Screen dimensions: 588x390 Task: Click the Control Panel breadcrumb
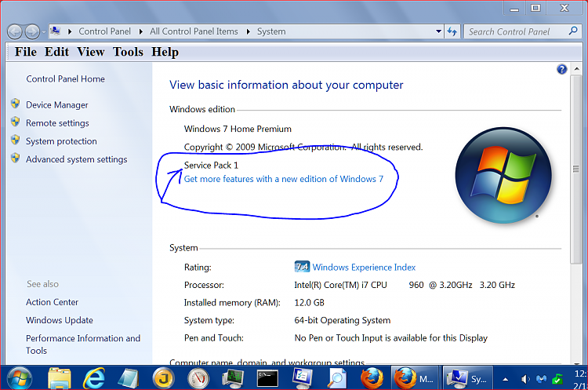click(104, 31)
